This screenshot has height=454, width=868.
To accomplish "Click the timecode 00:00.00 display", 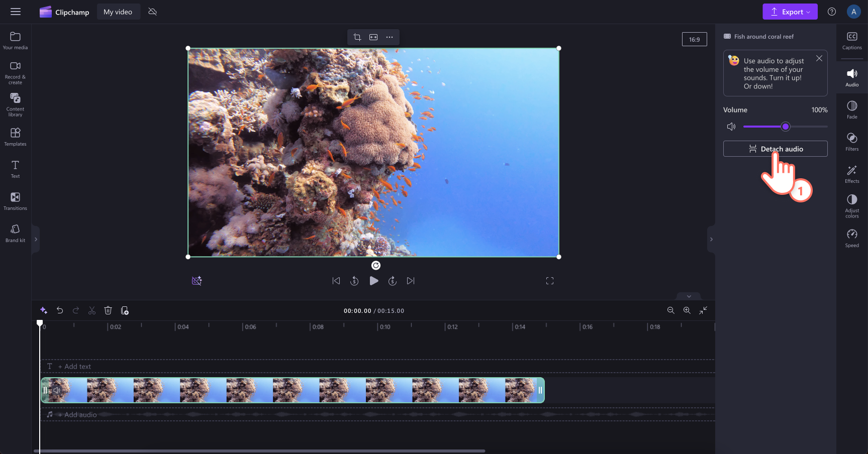I will [x=357, y=311].
